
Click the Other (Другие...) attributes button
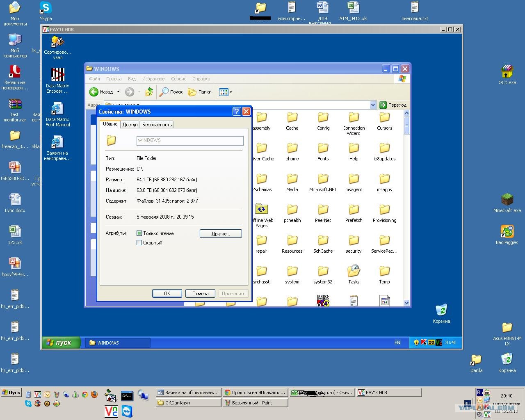[221, 233]
